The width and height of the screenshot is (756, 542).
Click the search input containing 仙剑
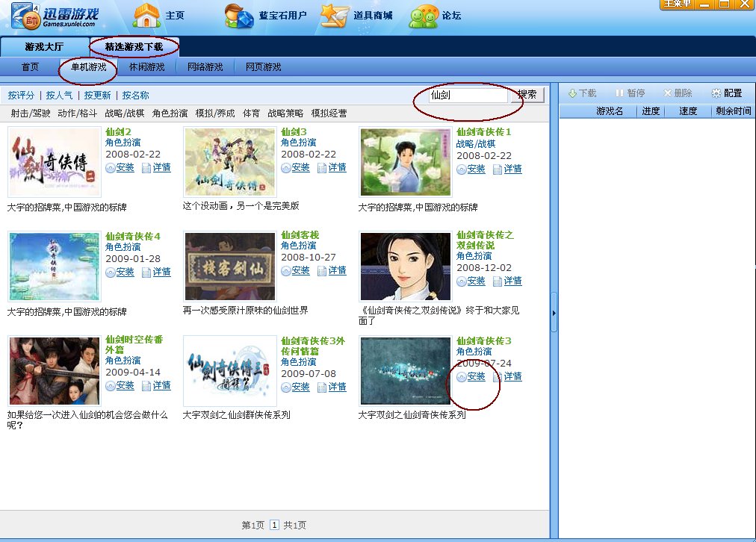(x=467, y=96)
